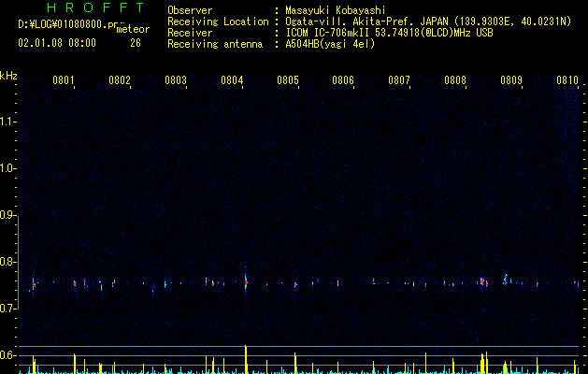Click the 0803 time marker
Viewport: 588px width, 374px height.
pos(176,79)
